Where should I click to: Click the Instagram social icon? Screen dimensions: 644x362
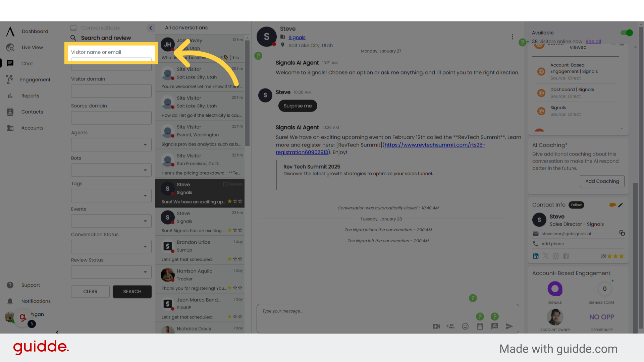click(556, 256)
